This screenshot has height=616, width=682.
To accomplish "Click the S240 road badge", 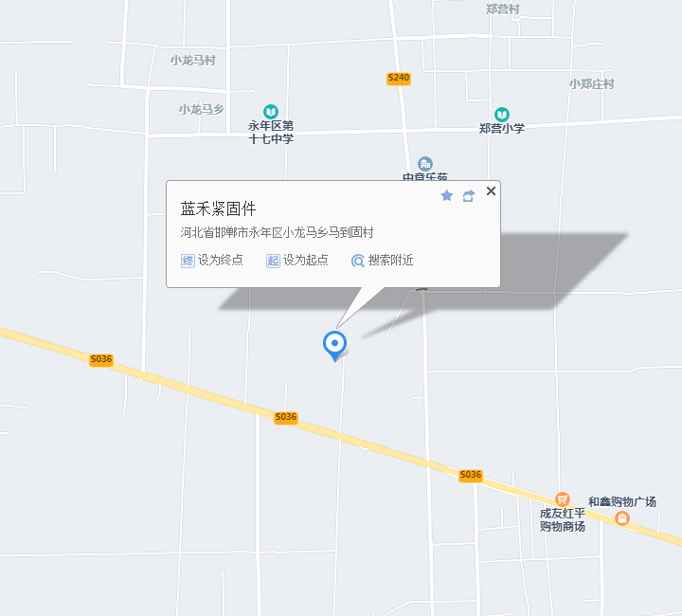I will tap(399, 79).
